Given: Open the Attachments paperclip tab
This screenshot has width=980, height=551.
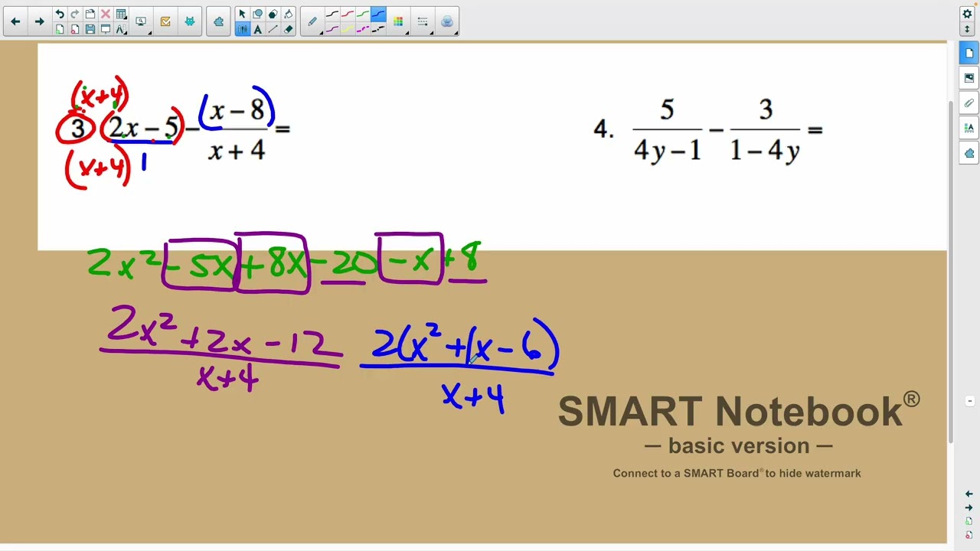Looking at the screenshot, I should pyautogui.click(x=969, y=103).
